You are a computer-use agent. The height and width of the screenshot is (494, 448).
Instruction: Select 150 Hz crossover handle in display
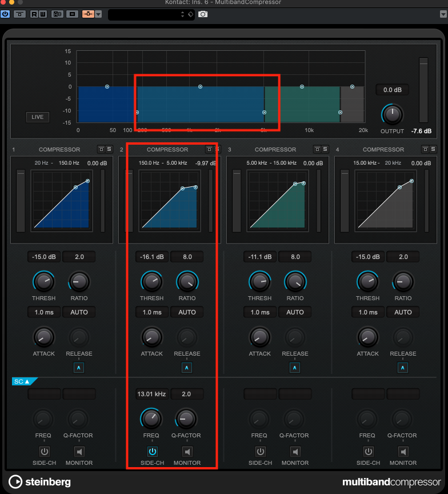pyautogui.click(x=137, y=113)
